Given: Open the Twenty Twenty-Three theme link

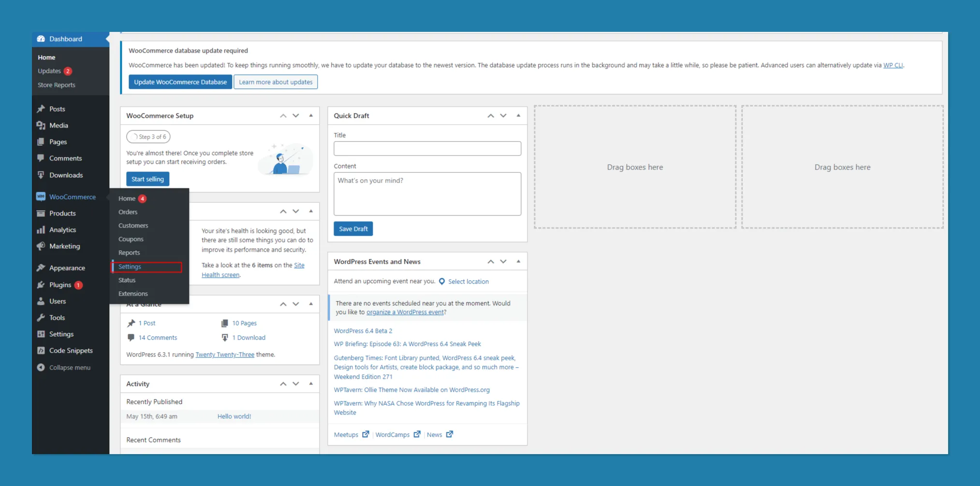Looking at the screenshot, I should click(225, 355).
